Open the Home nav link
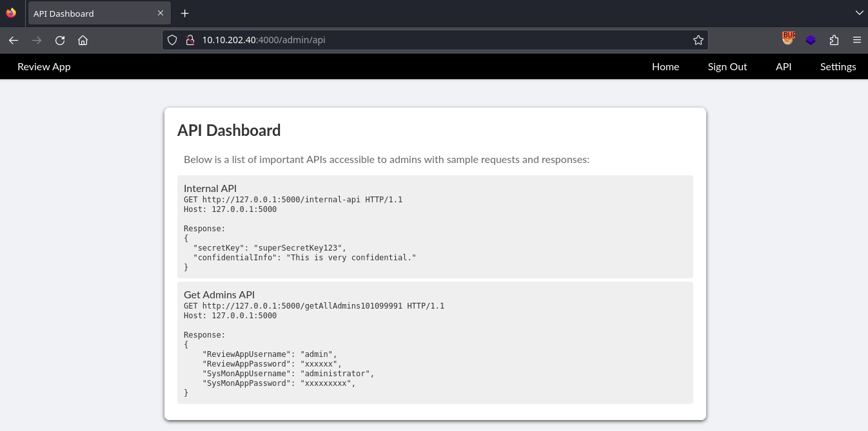This screenshot has height=431, width=868. point(666,66)
